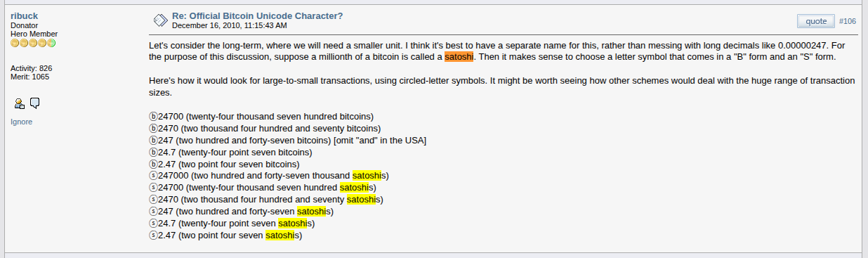Click the Merit: 1065 text
The height and width of the screenshot is (258, 868).
(30, 77)
